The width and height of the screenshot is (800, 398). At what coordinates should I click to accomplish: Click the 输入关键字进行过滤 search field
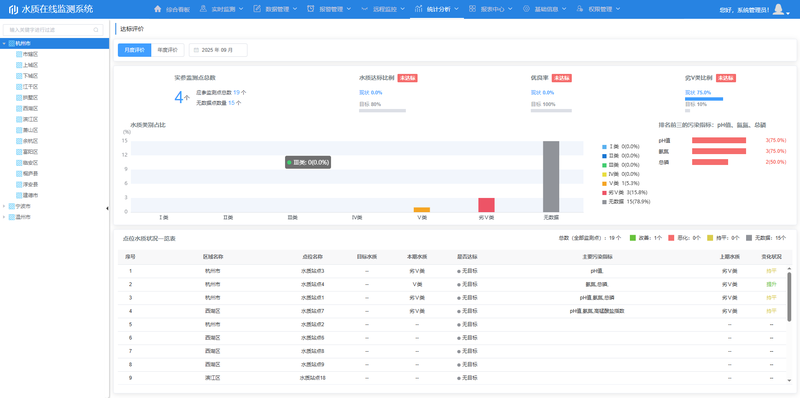(x=53, y=30)
